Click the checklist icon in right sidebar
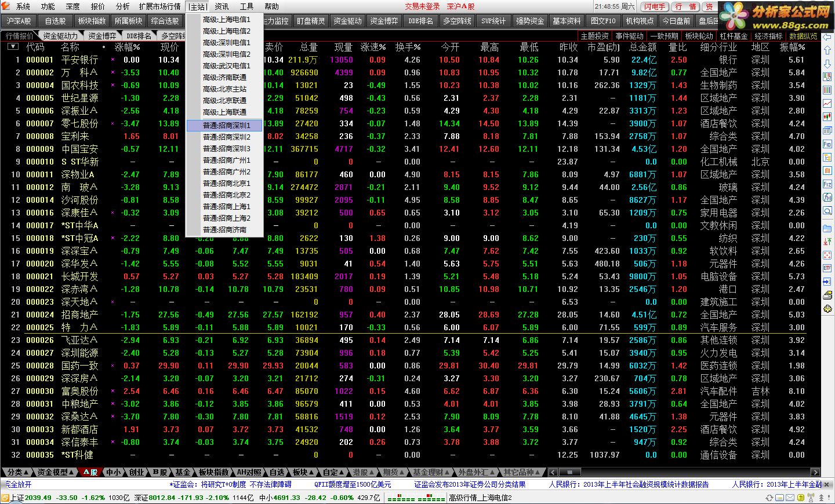Image resolution: width=835 pixels, height=504 pixels. pos(827,76)
